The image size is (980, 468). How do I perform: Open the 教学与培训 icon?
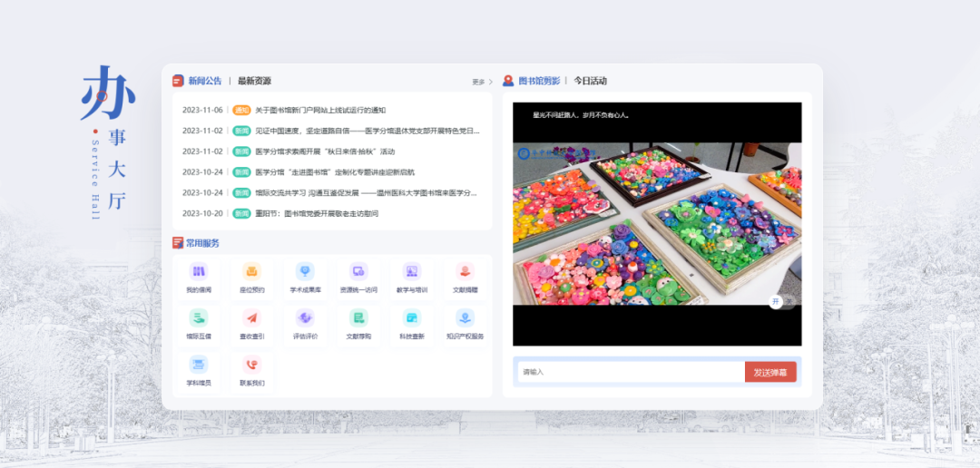pyautogui.click(x=412, y=271)
